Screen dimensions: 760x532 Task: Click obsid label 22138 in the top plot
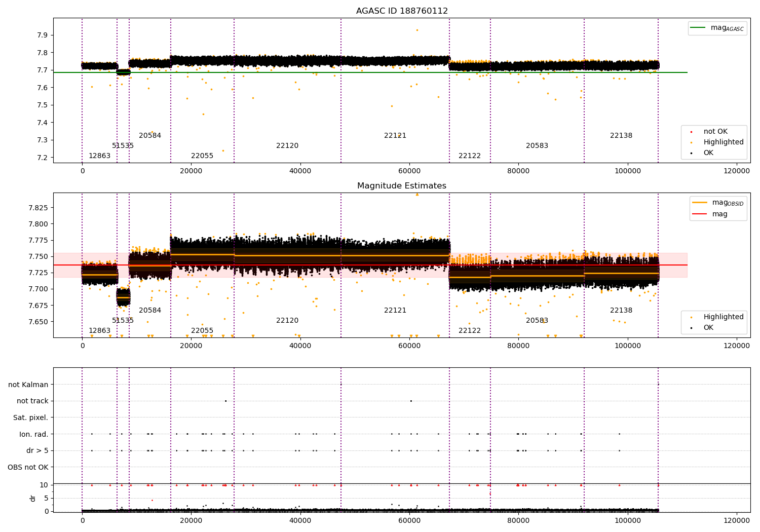621,136
